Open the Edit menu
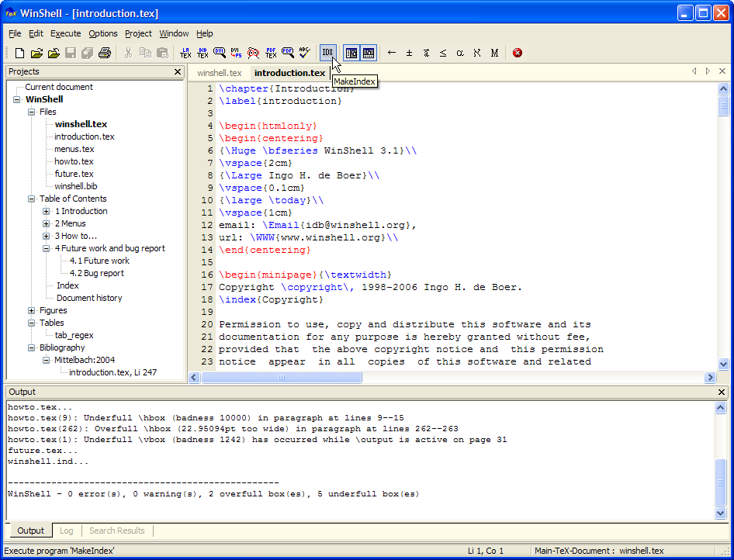Screen dimensions: 734x560 click(x=36, y=33)
